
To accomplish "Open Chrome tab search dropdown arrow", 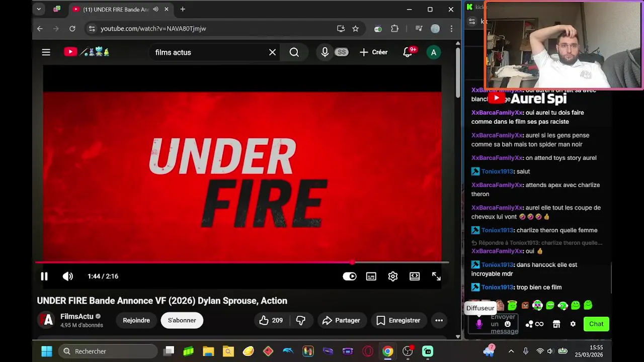I will tap(39, 9).
